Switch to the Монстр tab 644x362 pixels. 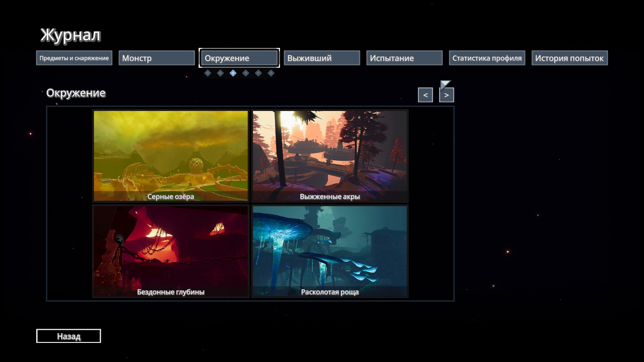[x=157, y=58]
